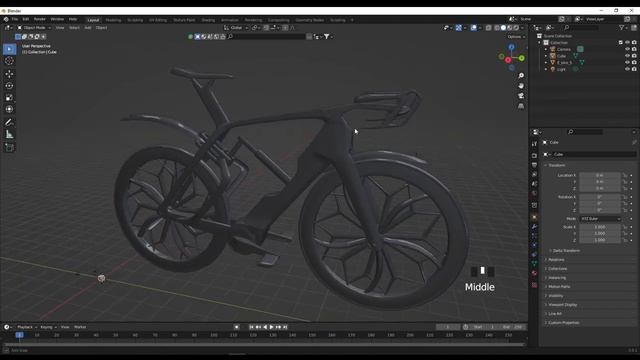Open the File menu

(15, 19)
